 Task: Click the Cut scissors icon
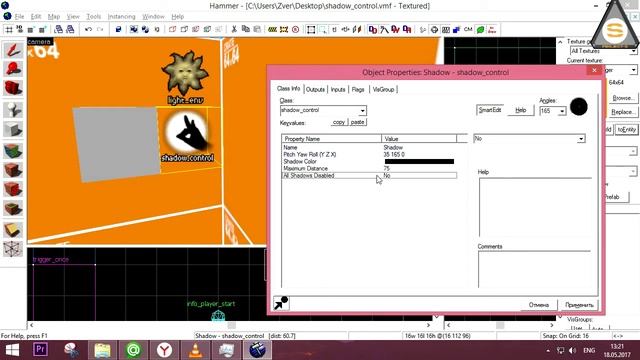click(234, 29)
